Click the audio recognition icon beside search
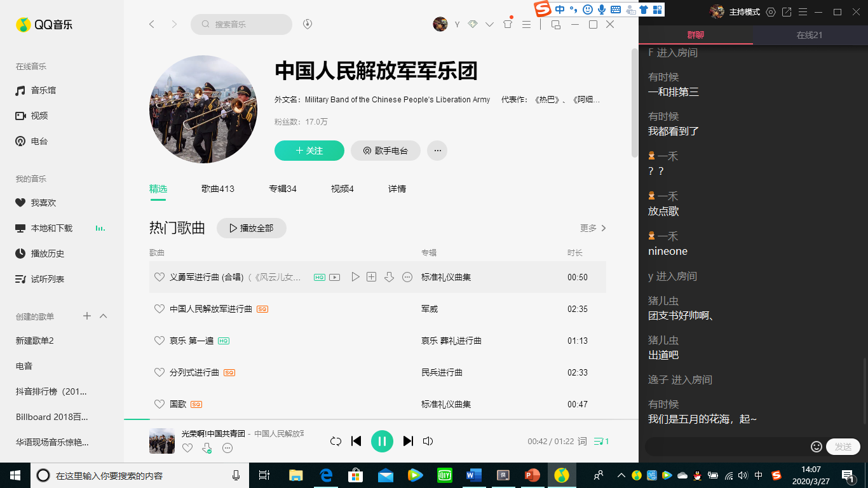868x488 pixels. [308, 24]
